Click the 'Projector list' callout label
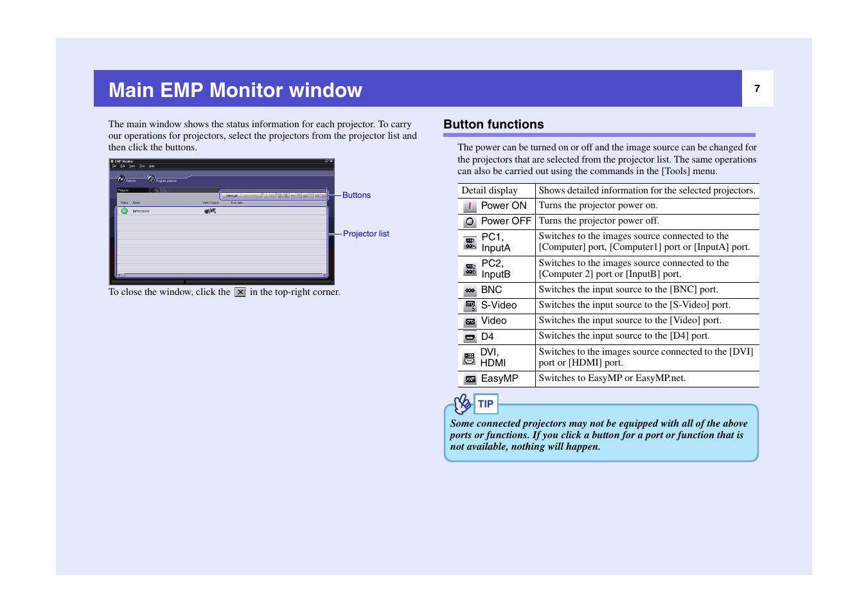Viewport: 868px width, 613px height. pyautogui.click(x=366, y=234)
